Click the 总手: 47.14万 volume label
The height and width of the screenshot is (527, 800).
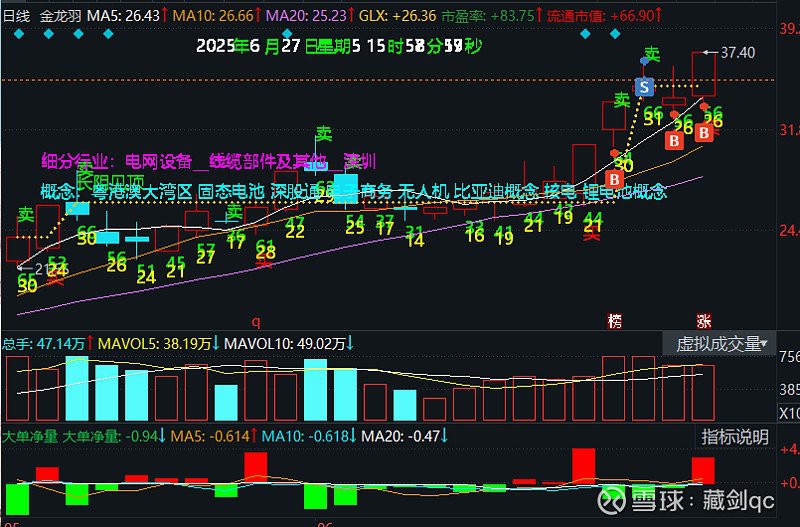(48, 343)
